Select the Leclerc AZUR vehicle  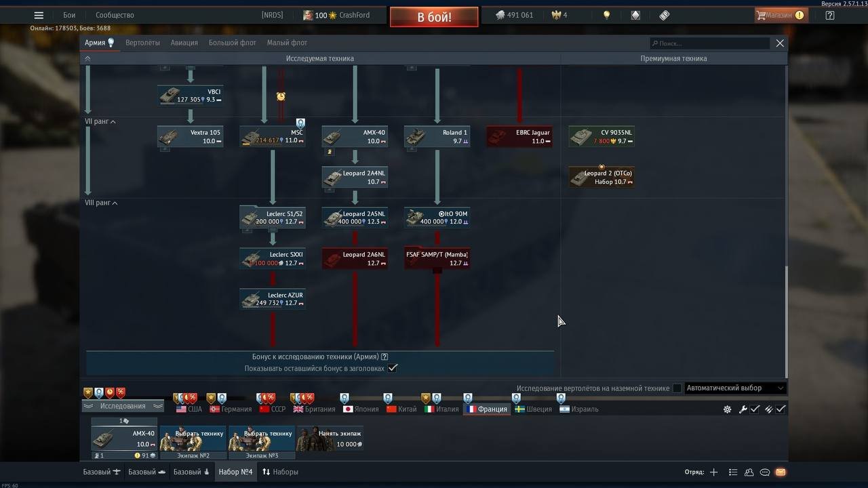(273, 300)
